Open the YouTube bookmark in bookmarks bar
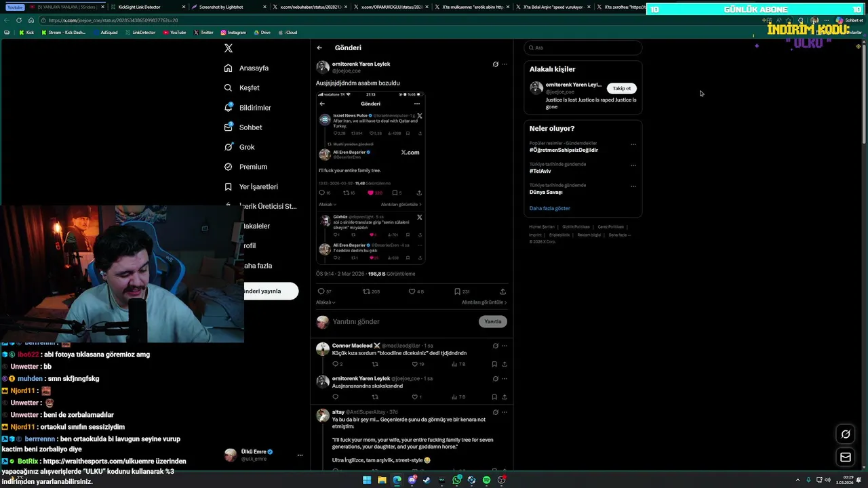The width and height of the screenshot is (868, 488). coord(175,33)
